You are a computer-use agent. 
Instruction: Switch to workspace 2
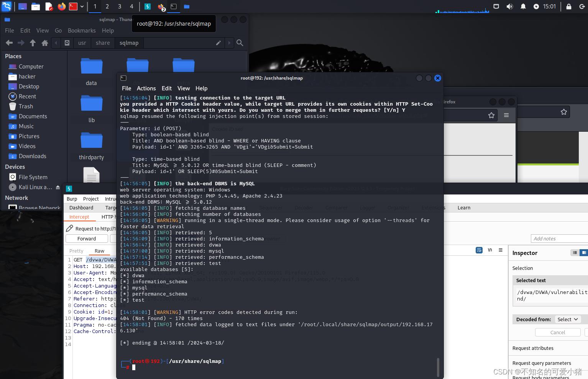pyautogui.click(x=107, y=7)
